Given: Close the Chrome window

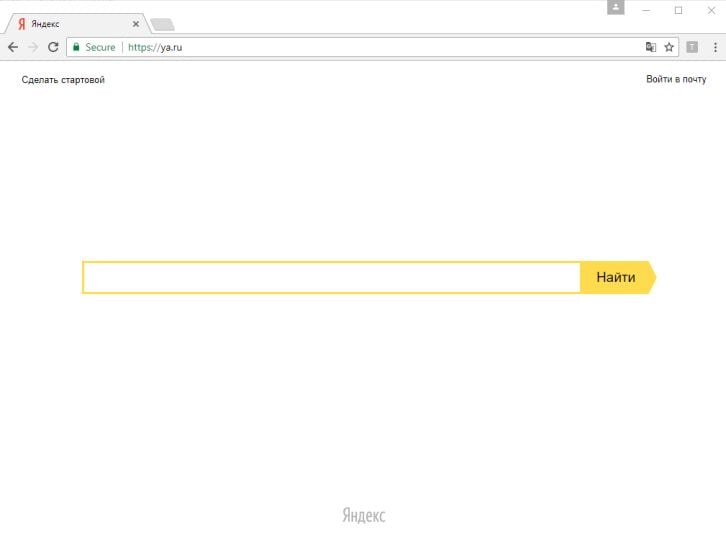Looking at the screenshot, I should point(711,10).
